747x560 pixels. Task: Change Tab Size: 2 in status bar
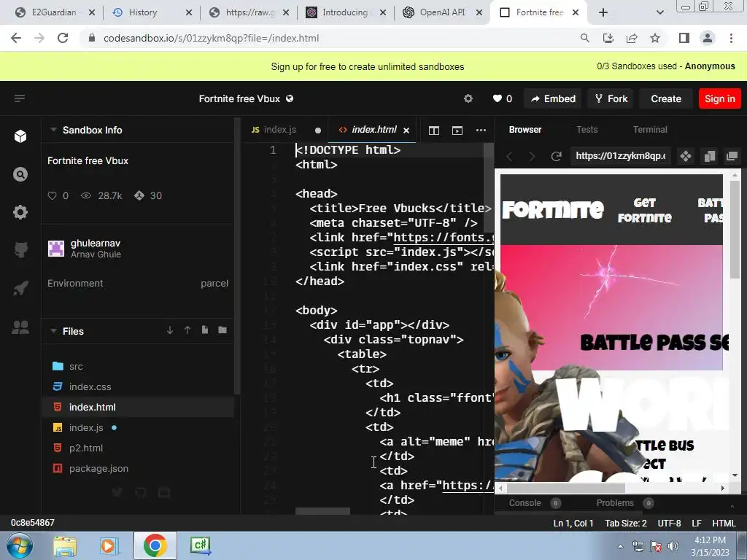625,524
